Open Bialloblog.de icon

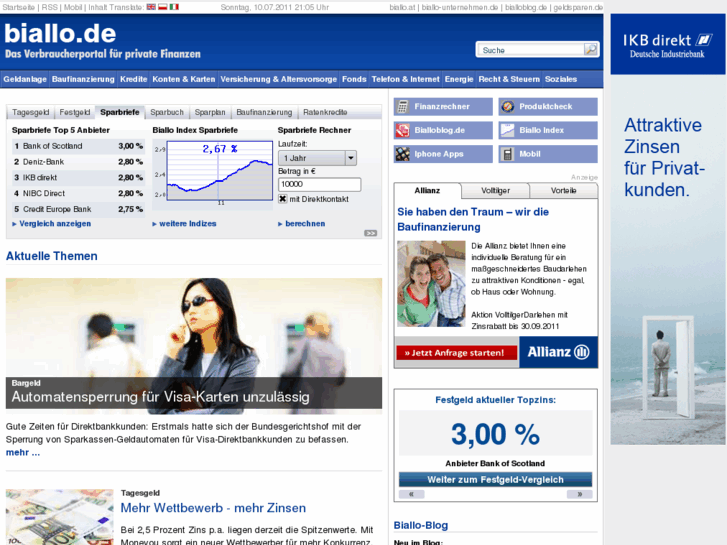[x=402, y=130]
